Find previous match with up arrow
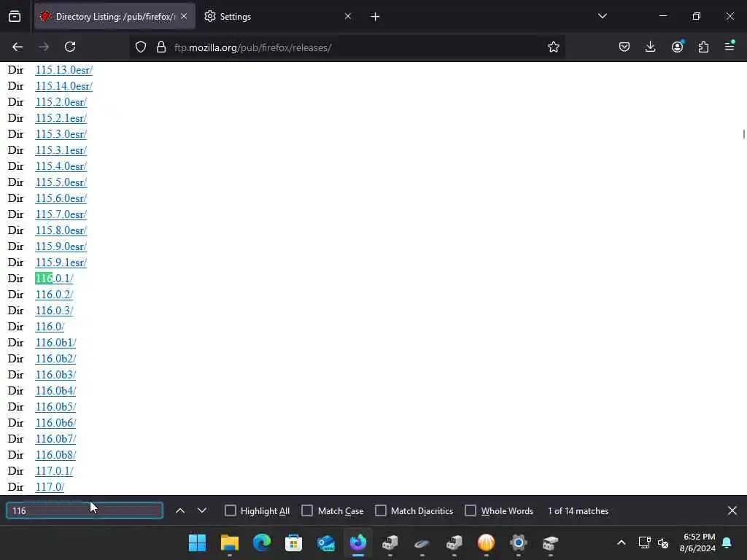The width and height of the screenshot is (747, 560). pyautogui.click(x=180, y=510)
